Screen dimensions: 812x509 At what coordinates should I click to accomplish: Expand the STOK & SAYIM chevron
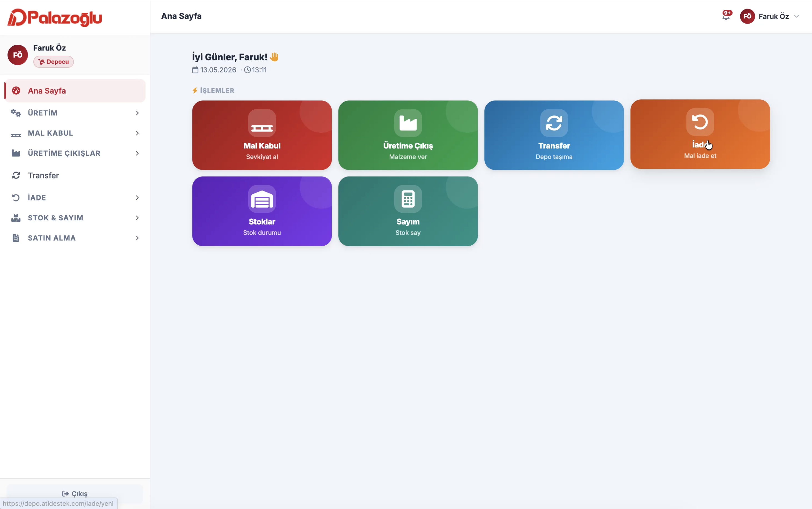(137, 218)
